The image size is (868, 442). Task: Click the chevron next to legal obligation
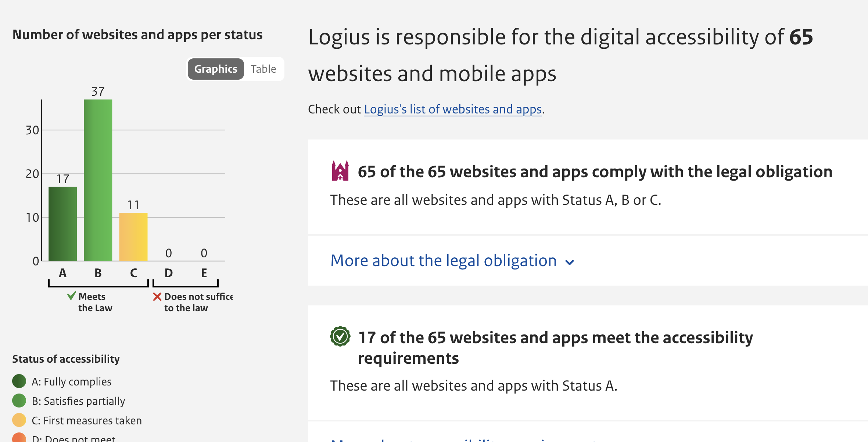tap(570, 262)
